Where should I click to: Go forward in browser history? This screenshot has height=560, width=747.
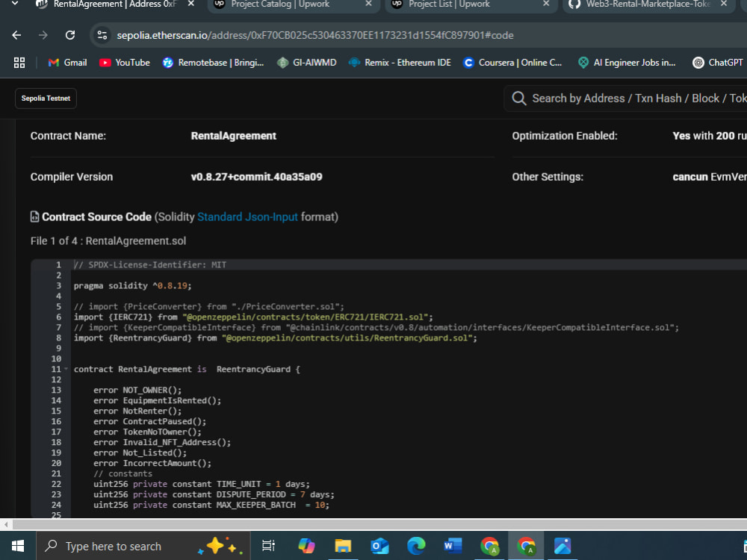point(43,35)
